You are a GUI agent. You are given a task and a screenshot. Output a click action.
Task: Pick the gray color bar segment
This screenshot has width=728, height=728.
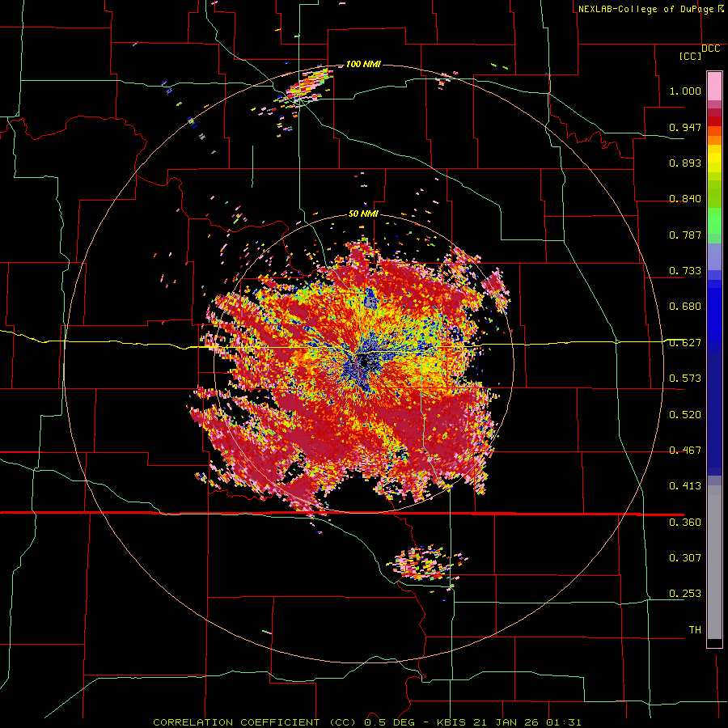[714, 562]
